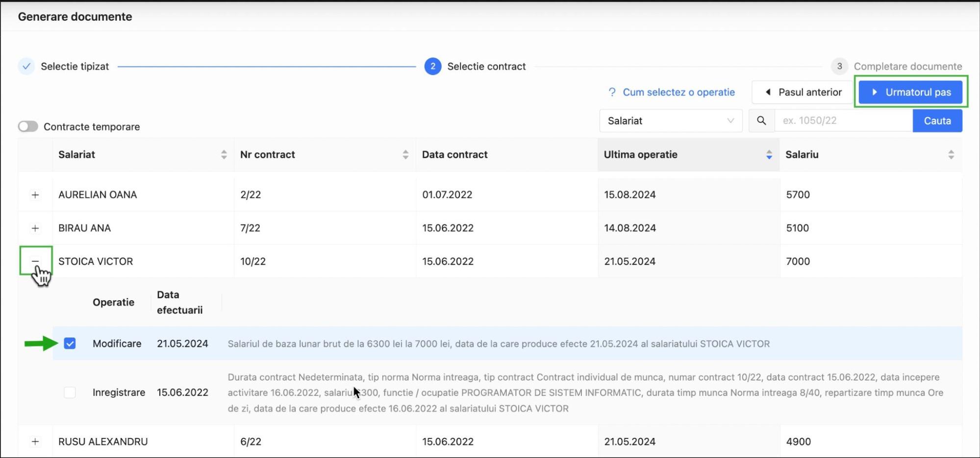Click last operation date 14.08.2024
The image size is (980, 458).
pos(629,228)
